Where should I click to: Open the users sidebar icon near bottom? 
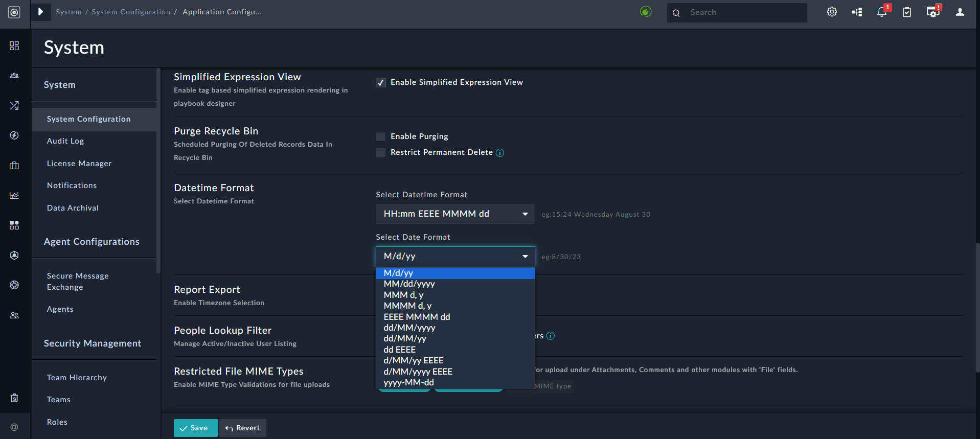point(14,315)
